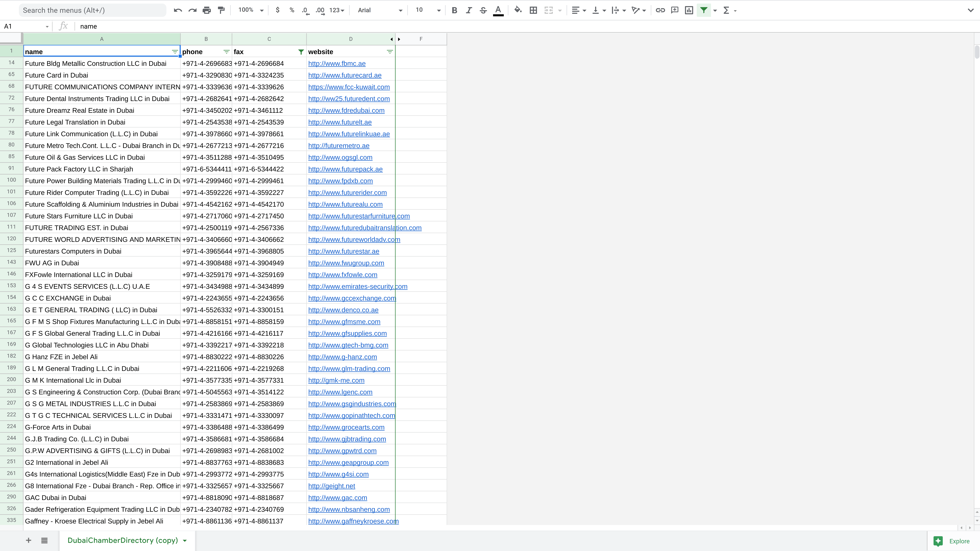Image resolution: width=980 pixels, height=551 pixels.
Task: Click the print icon
Action: 207,10
